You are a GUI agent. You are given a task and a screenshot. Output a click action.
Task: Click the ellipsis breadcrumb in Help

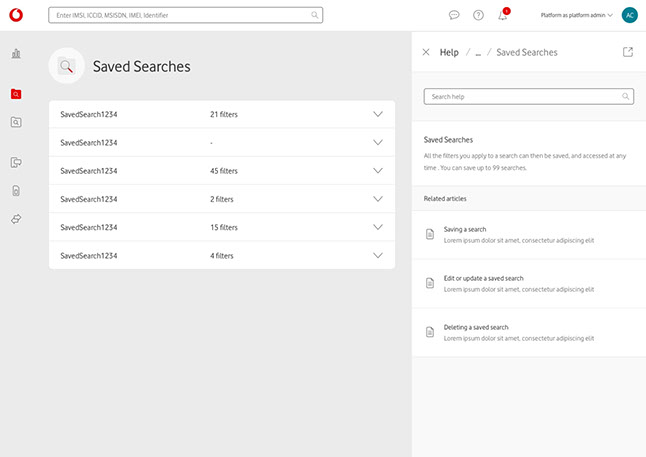[478, 52]
